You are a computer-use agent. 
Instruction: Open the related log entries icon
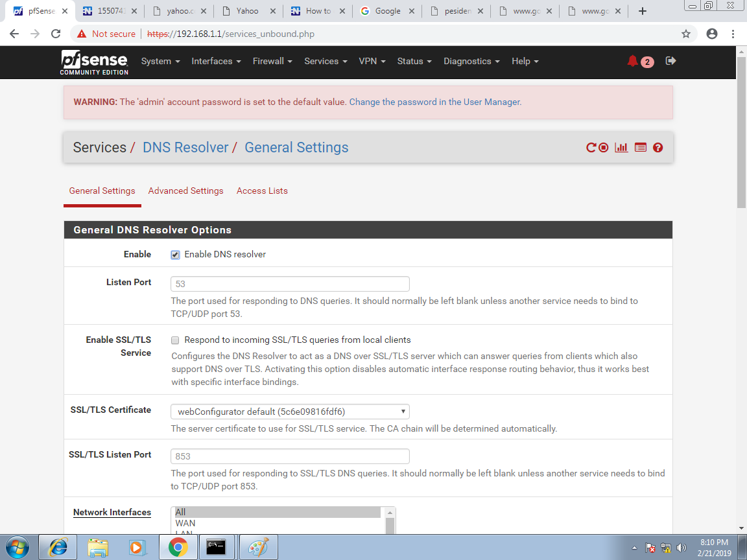[x=640, y=148]
